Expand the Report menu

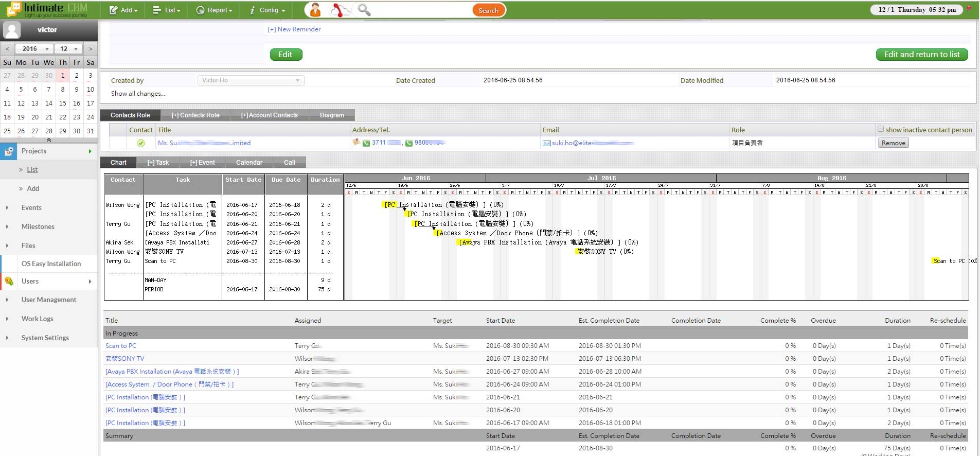(214, 10)
